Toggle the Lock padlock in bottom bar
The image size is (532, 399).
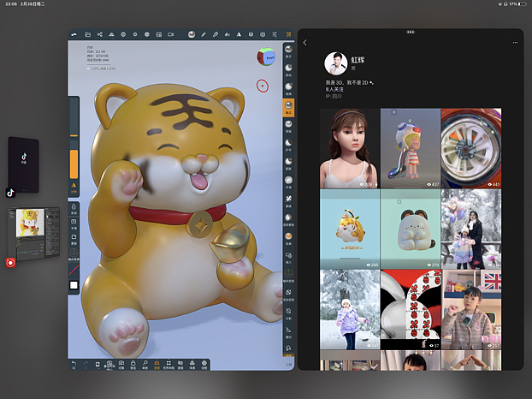point(133,365)
